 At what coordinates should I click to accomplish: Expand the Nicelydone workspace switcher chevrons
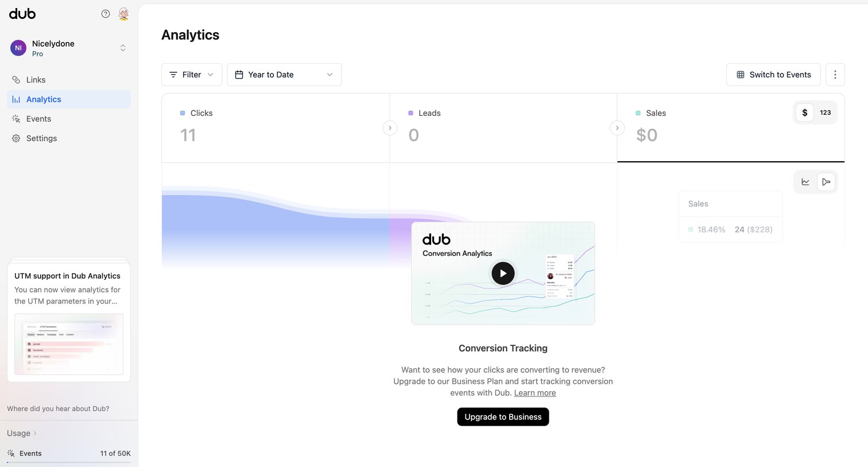click(123, 48)
